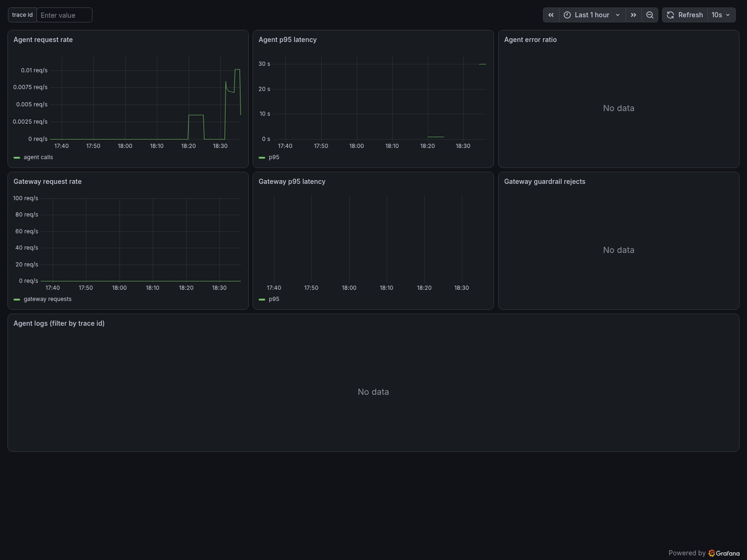Open the Gateway guardrail rejects panel title

(544, 182)
